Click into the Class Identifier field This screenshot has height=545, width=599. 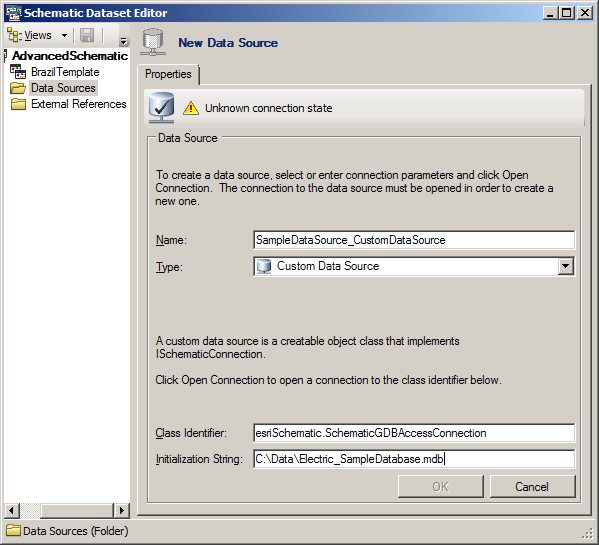(x=414, y=433)
